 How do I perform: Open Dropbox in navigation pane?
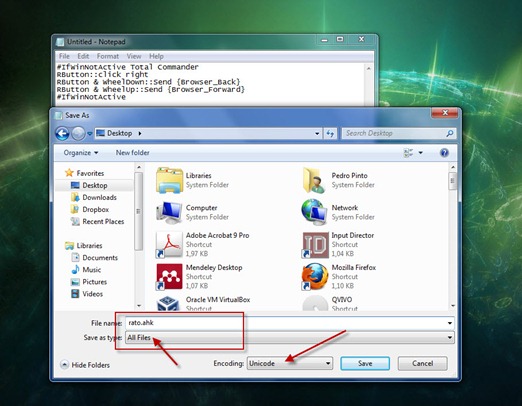point(90,209)
